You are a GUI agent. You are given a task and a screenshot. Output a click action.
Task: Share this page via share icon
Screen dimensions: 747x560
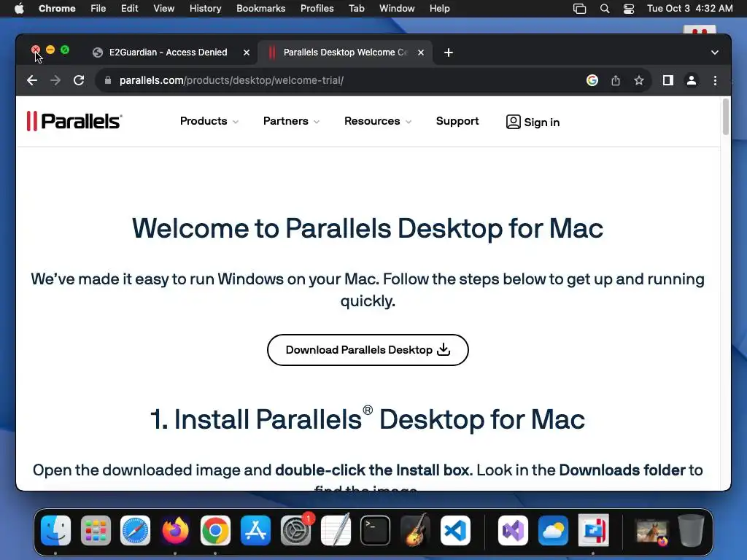616,80
